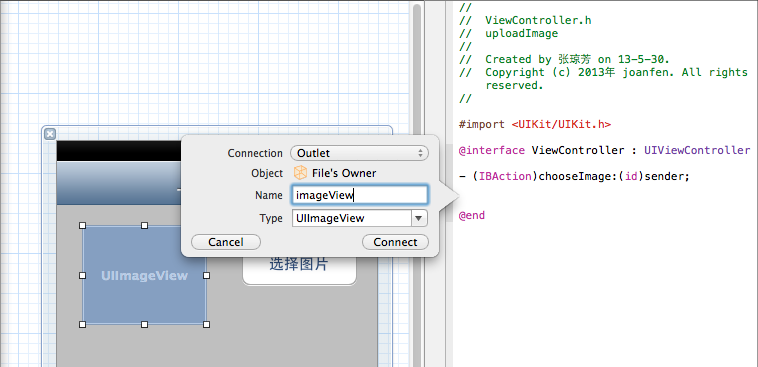The image size is (758, 367).
Task: Click the ViewController.h comment line
Action: (525, 20)
